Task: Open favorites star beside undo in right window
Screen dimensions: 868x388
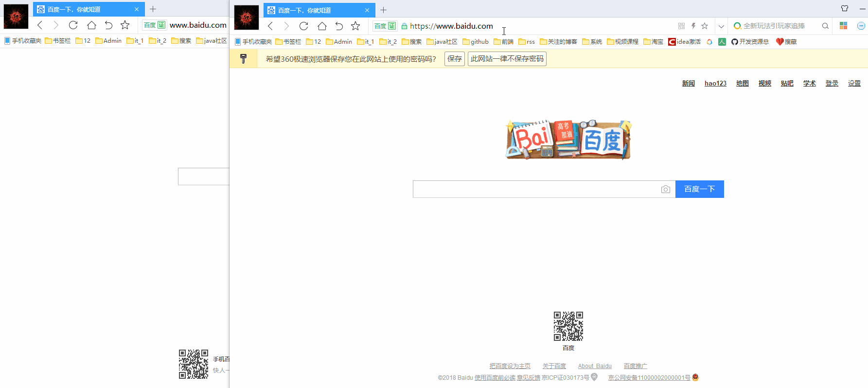Action: (355, 26)
